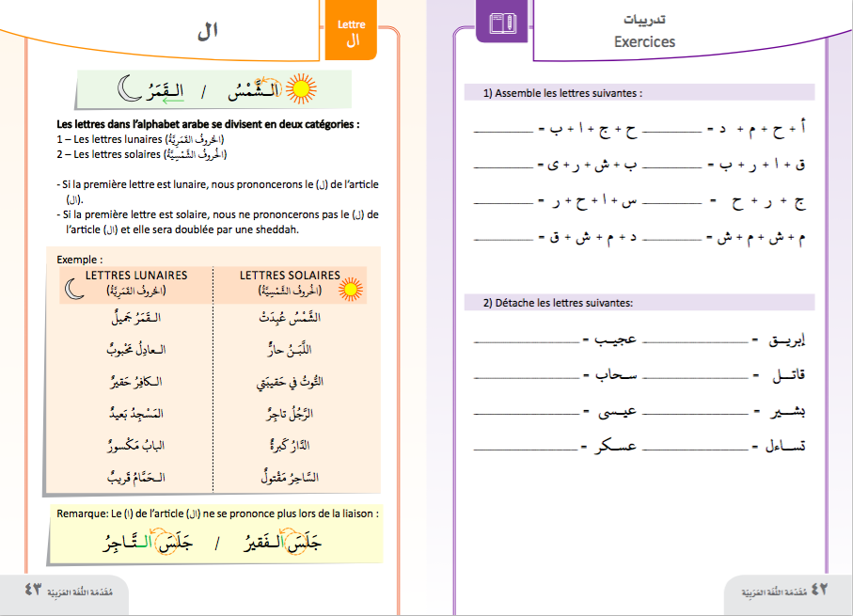The height and width of the screenshot is (616, 853).
Task: Click page number ٤٣ in left footer
Action: click(33, 590)
